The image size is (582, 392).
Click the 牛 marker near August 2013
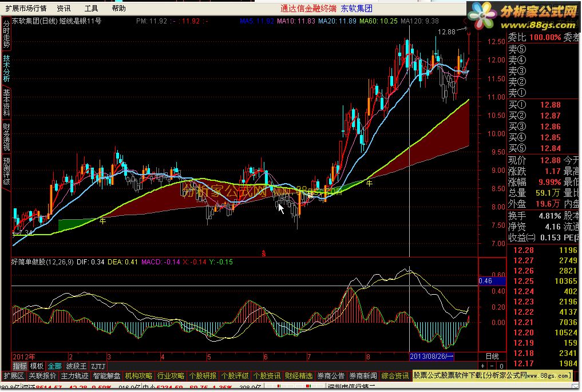tap(369, 183)
